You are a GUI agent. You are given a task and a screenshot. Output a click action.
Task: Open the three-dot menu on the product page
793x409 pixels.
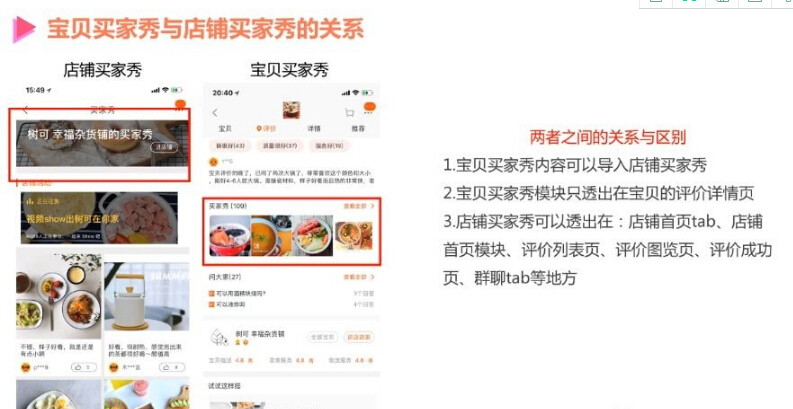coord(368,112)
